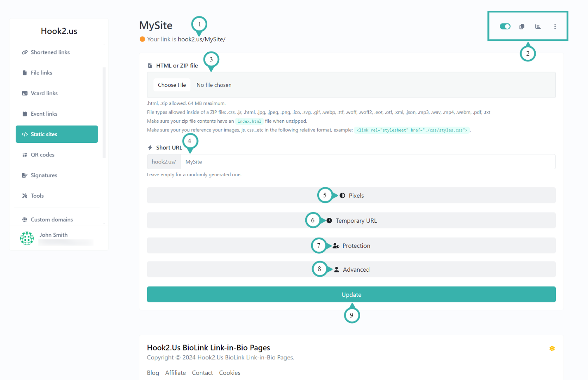Click the Custom domains globe icon
The image size is (588, 380).
coord(25,219)
